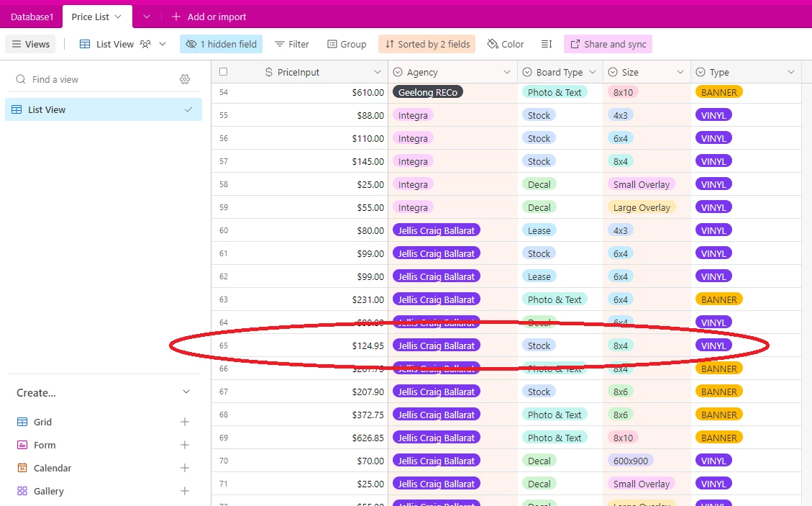Click the select icon in Size header
Screen dimensions: 812x506
pos(613,72)
